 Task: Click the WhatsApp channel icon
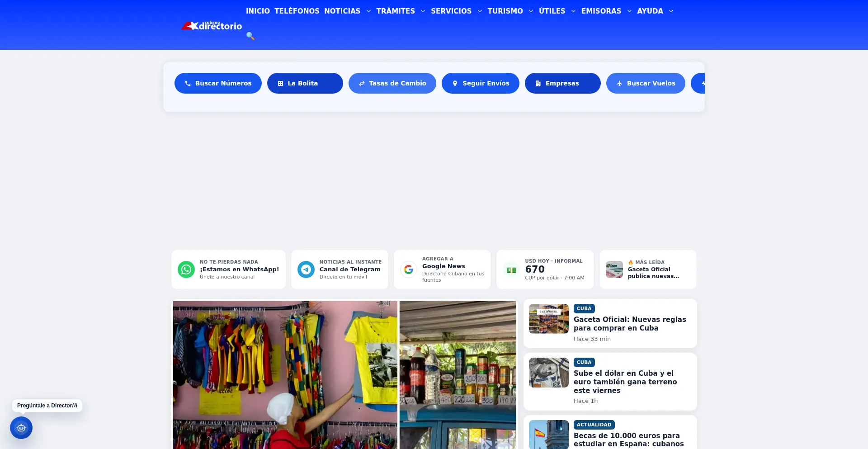tap(186, 269)
